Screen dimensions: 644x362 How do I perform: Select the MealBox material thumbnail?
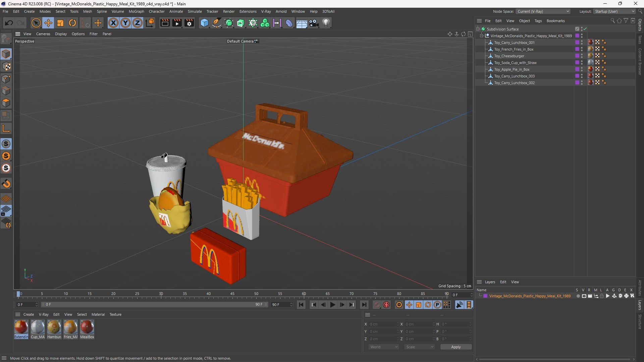(87, 327)
